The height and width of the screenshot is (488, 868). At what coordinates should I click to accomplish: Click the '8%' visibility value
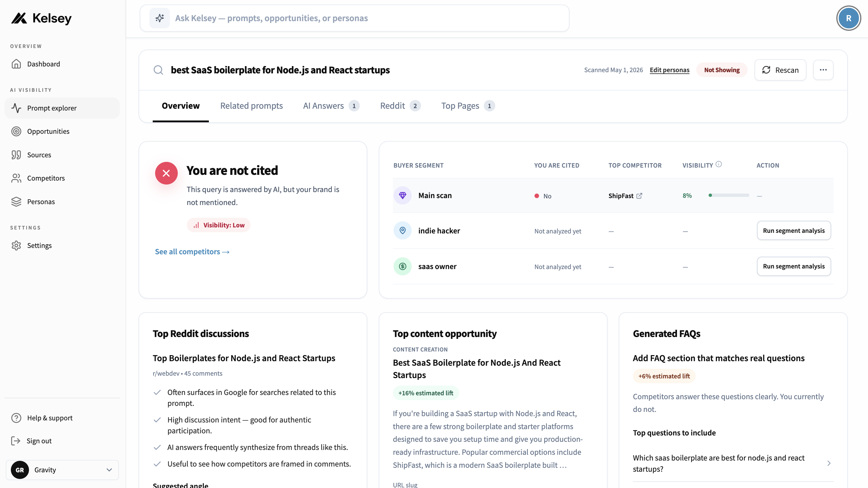click(x=687, y=196)
